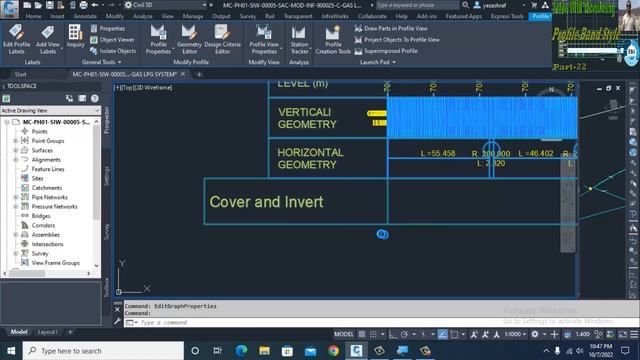The height and width of the screenshot is (360, 640).
Task: Click the new drawing tab plus button
Action: [199, 74]
